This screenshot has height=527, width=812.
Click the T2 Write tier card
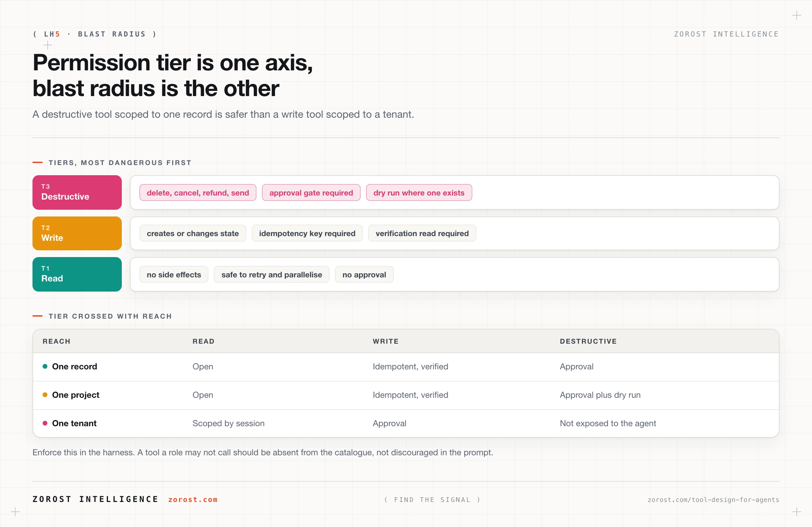77,233
